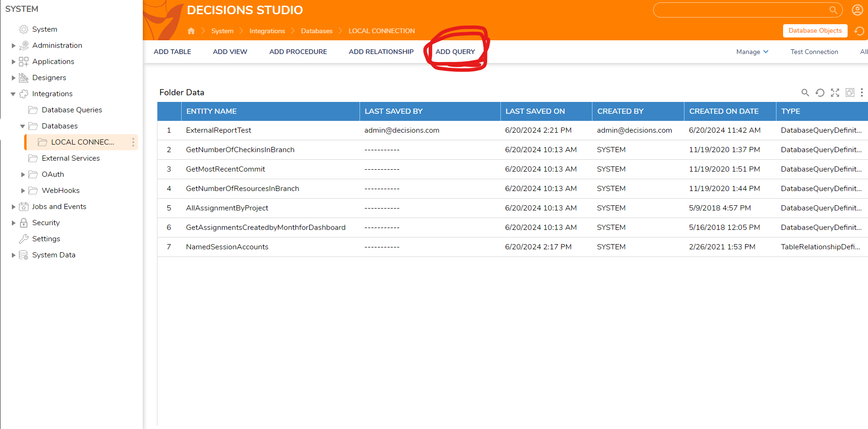Click the Integrations puzzle icon
868x429 pixels.
pos(24,94)
